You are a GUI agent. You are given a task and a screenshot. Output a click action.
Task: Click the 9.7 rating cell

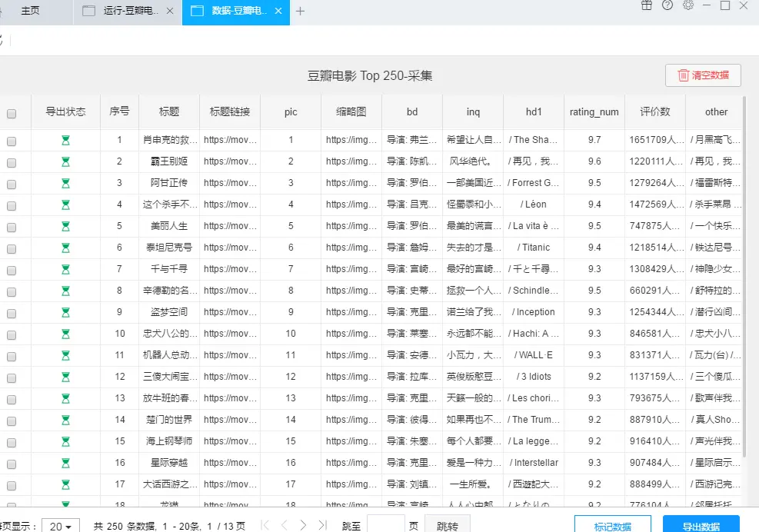[594, 140]
